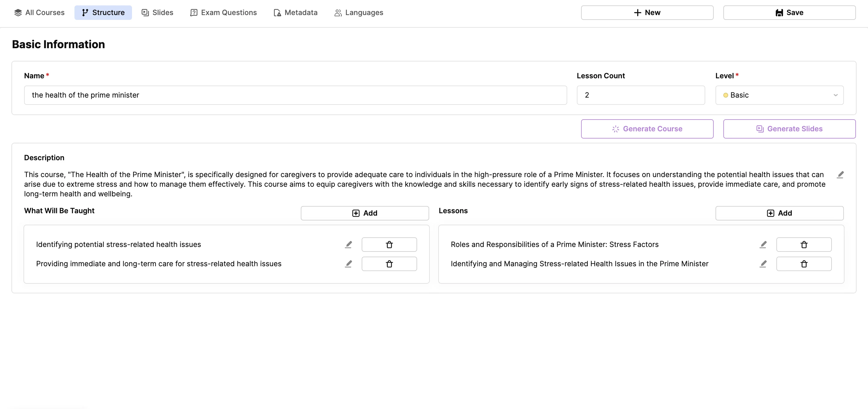Delete 'Roles and Responsibilities of a Prime Minister' lesson
Viewport: 868px width, 409px height.
804,244
